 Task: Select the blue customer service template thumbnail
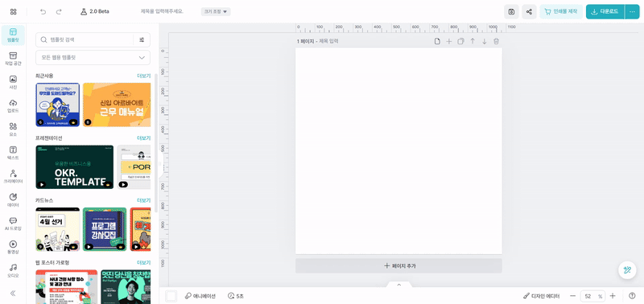tap(57, 105)
